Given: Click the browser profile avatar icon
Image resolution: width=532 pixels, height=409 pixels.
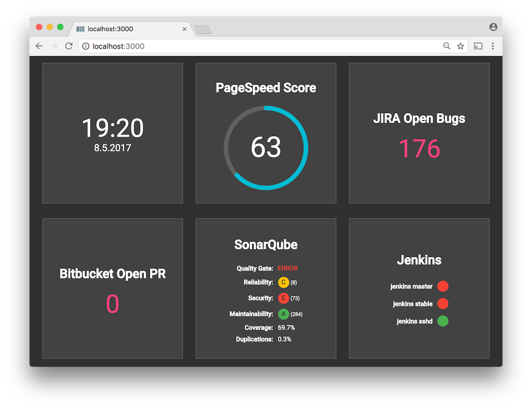Looking at the screenshot, I should point(493,27).
